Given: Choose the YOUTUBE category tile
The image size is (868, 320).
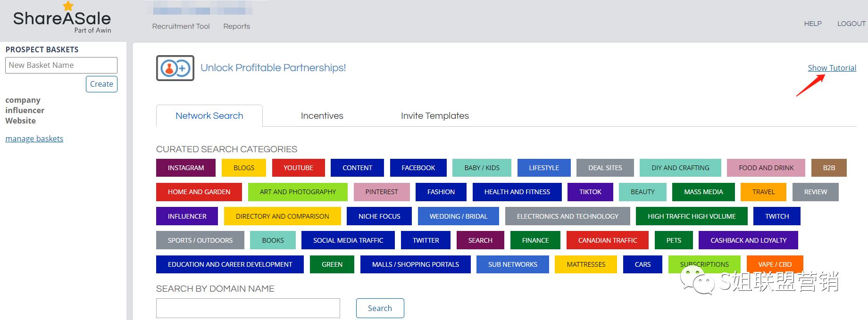Looking at the screenshot, I should 298,168.
